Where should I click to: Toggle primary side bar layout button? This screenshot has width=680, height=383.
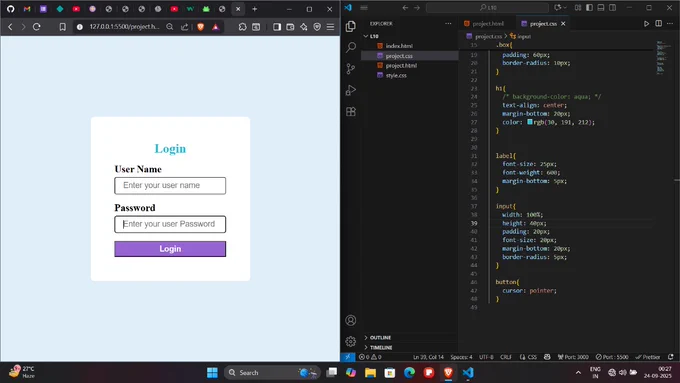coord(589,7)
